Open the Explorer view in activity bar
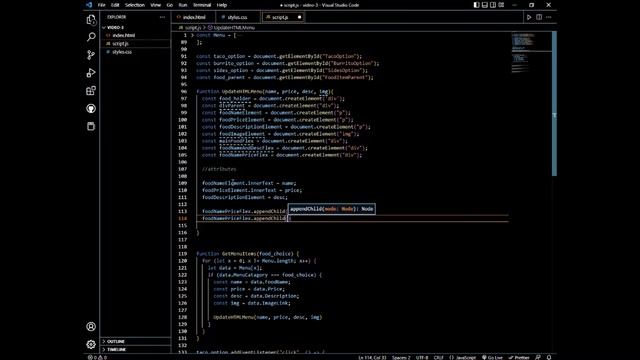 pyautogui.click(x=91, y=20)
